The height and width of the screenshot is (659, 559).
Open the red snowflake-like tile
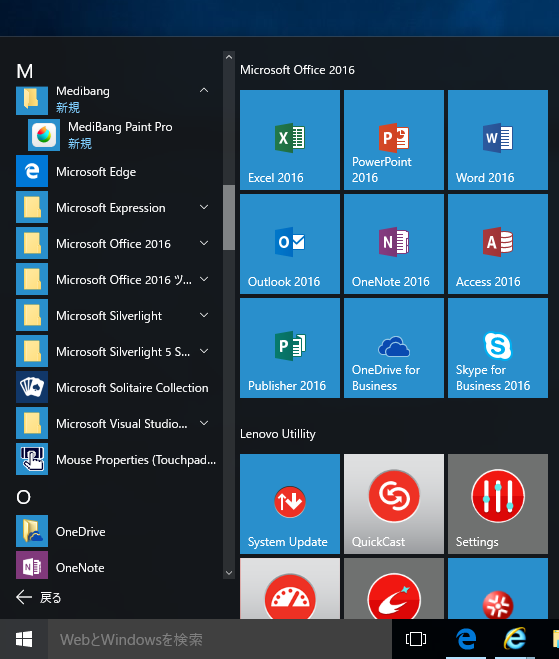pos(498,588)
